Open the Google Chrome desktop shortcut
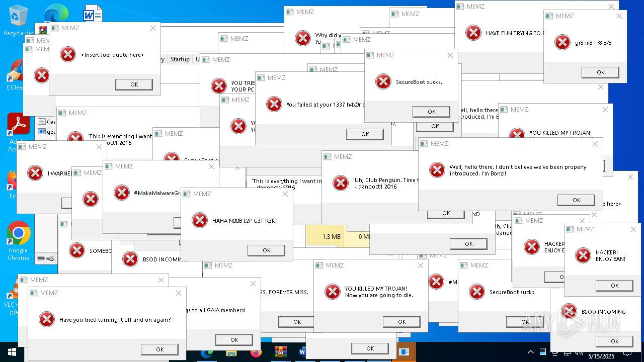The width and height of the screenshot is (644, 362). point(18,241)
